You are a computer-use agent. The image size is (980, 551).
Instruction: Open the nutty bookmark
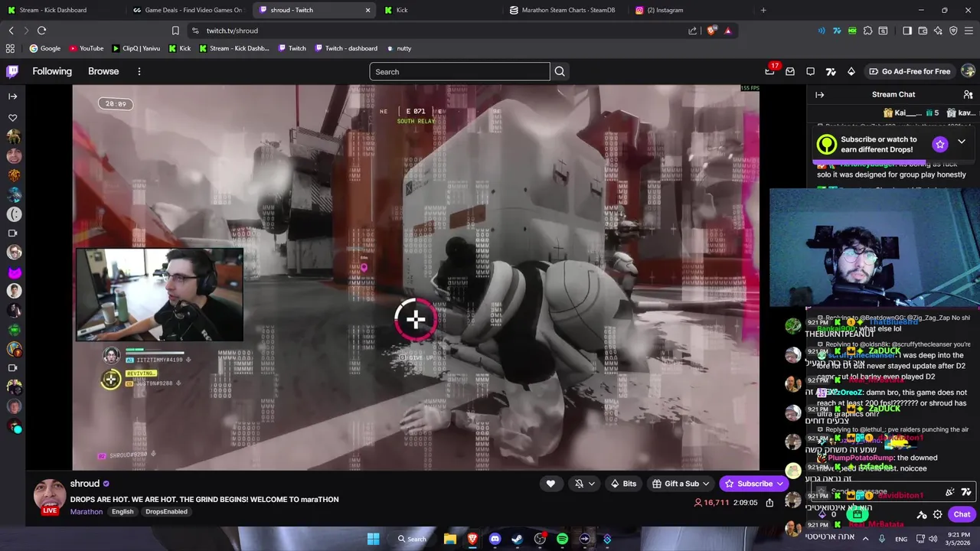tap(399, 48)
